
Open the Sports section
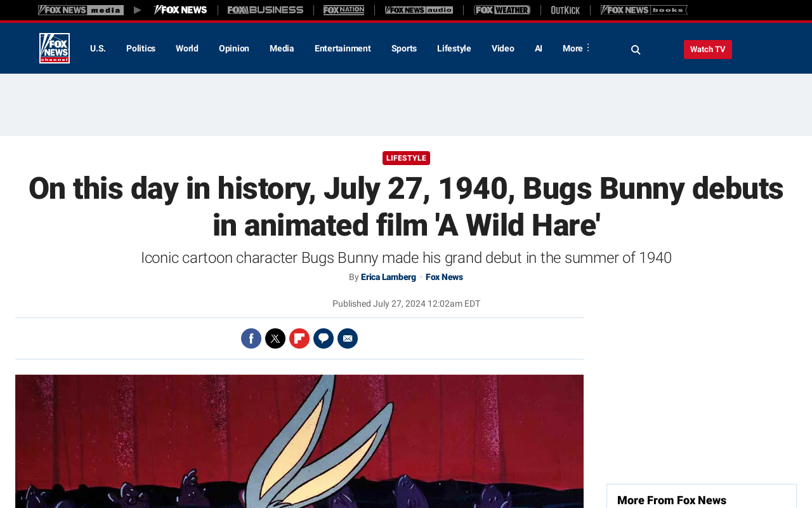[x=404, y=48]
